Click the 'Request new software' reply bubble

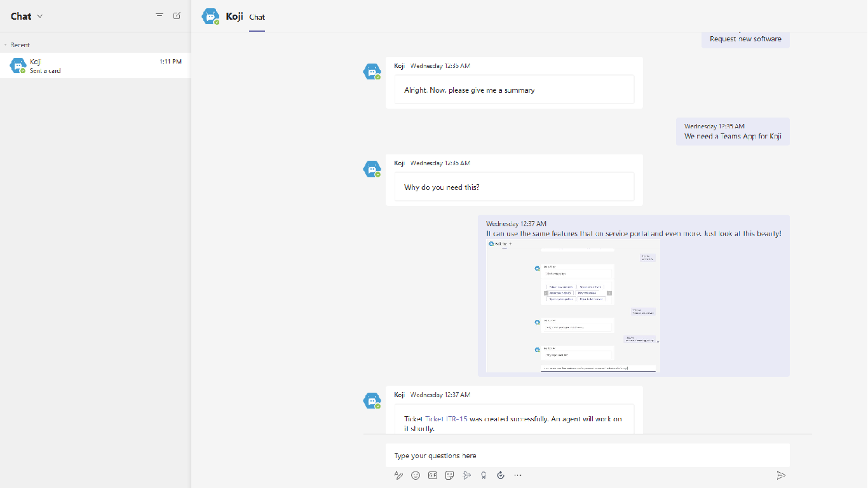pos(745,39)
